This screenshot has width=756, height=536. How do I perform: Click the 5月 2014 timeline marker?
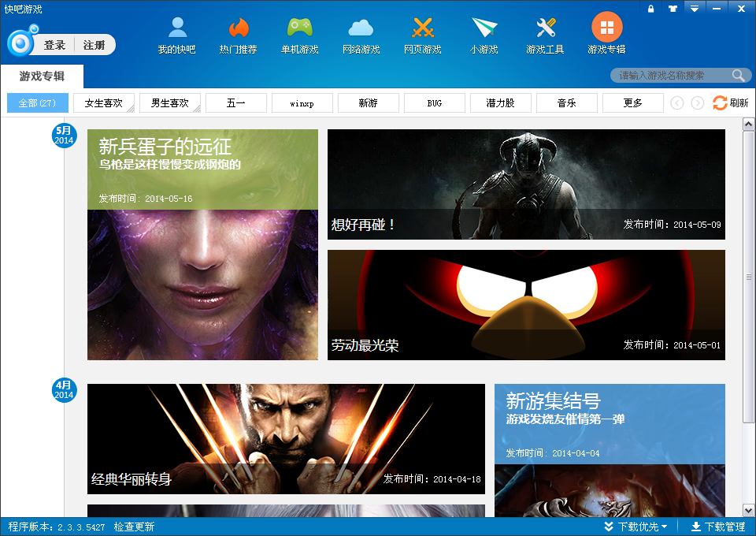point(64,135)
